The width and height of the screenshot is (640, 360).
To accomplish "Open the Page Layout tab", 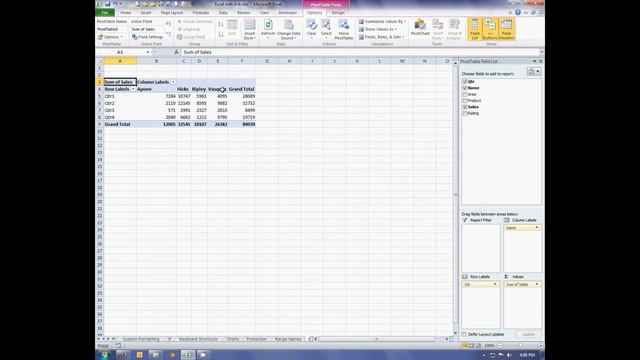I will (172, 13).
